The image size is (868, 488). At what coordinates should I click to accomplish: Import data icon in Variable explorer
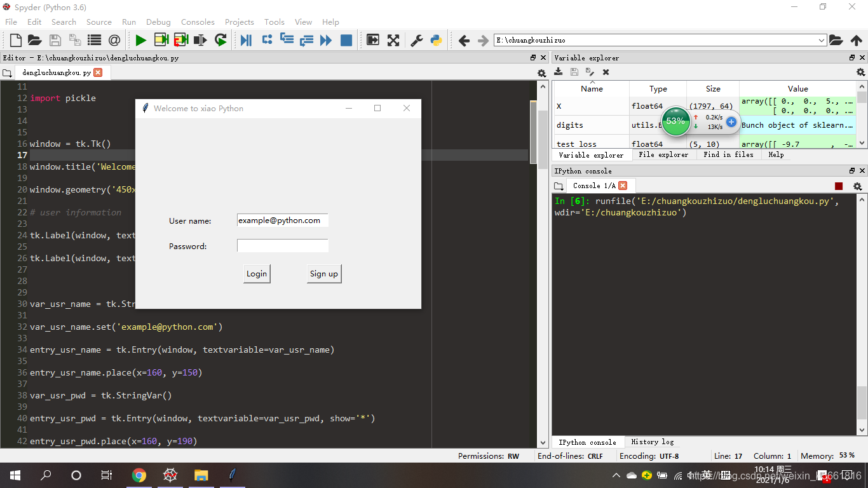(559, 72)
